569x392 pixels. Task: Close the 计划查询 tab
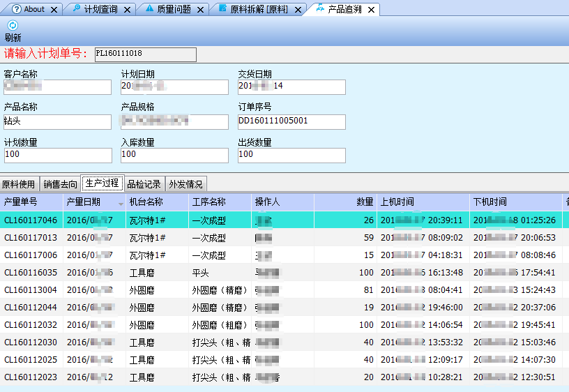click(126, 10)
